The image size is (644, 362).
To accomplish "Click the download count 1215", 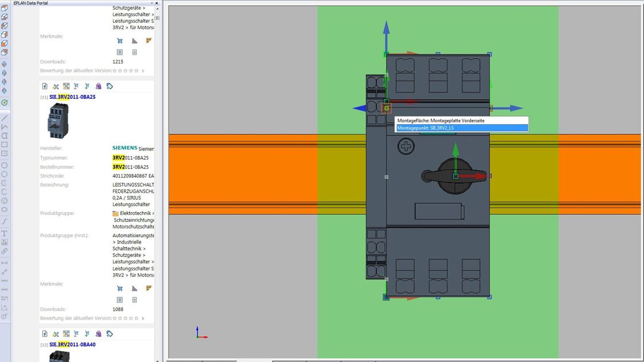I will pos(118,62).
